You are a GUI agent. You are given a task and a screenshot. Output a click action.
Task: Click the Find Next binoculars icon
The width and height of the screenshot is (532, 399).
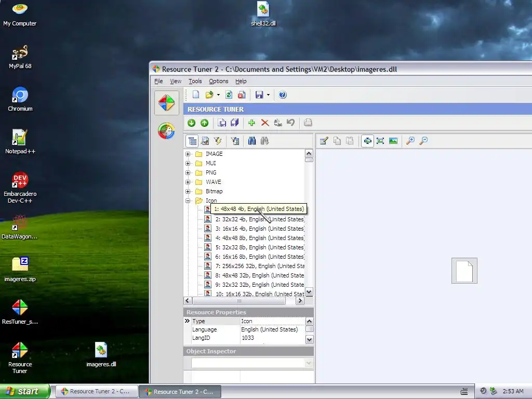(x=264, y=141)
